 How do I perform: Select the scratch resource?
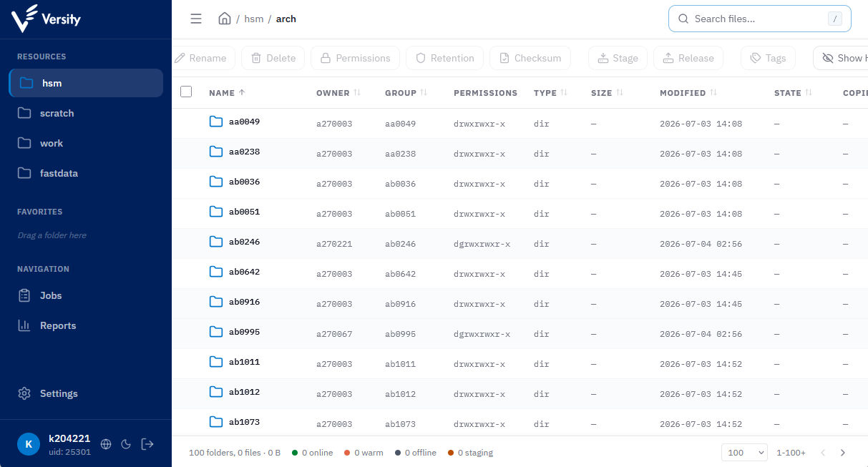point(86,113)
